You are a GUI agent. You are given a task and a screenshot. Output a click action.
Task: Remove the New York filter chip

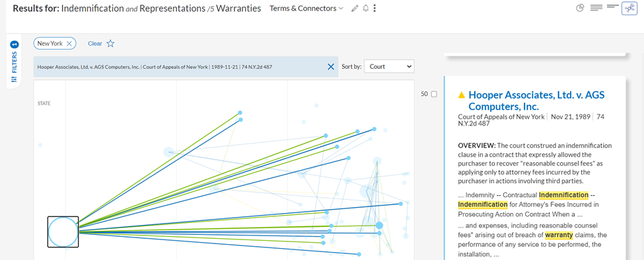click(69, 43)
